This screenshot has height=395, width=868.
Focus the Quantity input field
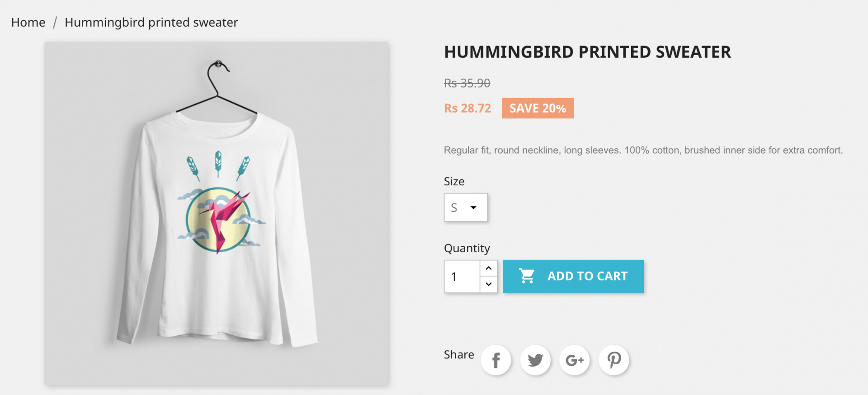pos(462,277)
